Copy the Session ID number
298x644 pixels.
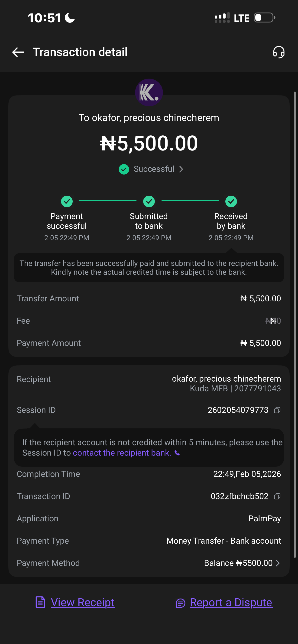tap(277, 410)
